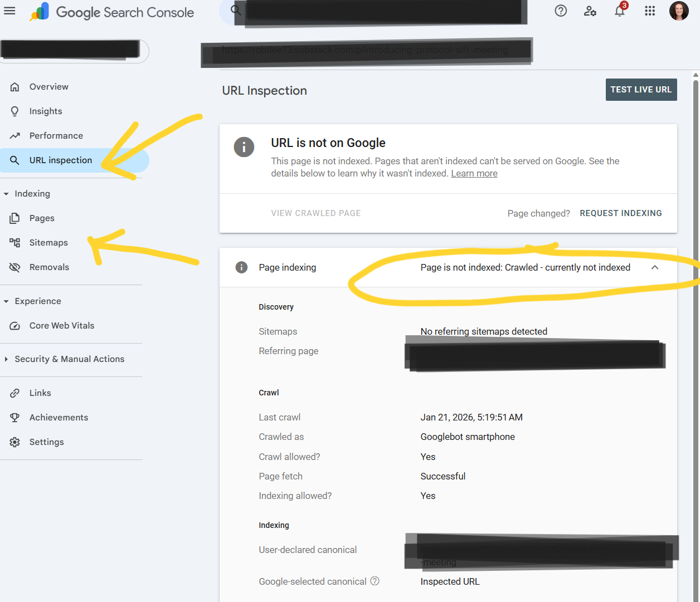The image size is (700, 602).
Task: Collapse the Indexing section arrow
Action: [x=6, y=194]
